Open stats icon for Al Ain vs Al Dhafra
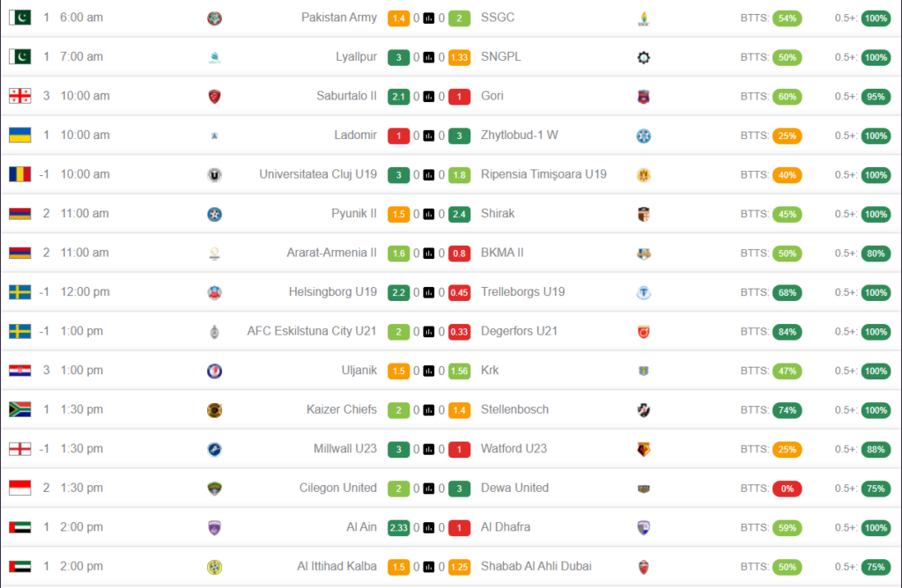The height and width of the screenshot is (588, 902). 429,527
